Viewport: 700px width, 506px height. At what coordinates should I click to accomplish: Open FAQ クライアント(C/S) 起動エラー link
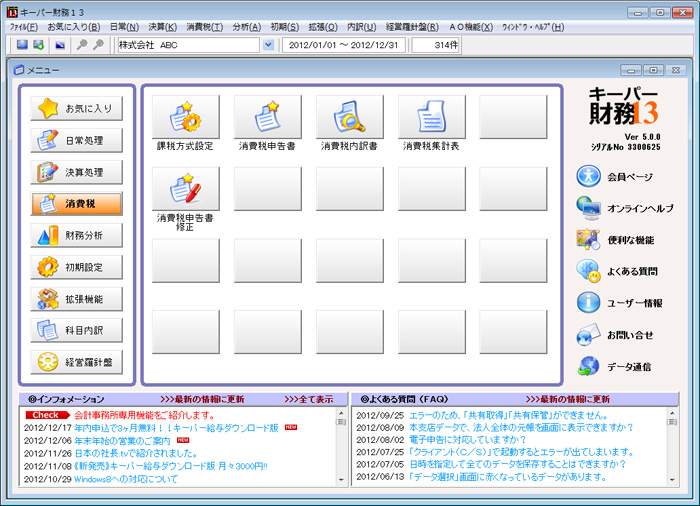pos(521,452)
